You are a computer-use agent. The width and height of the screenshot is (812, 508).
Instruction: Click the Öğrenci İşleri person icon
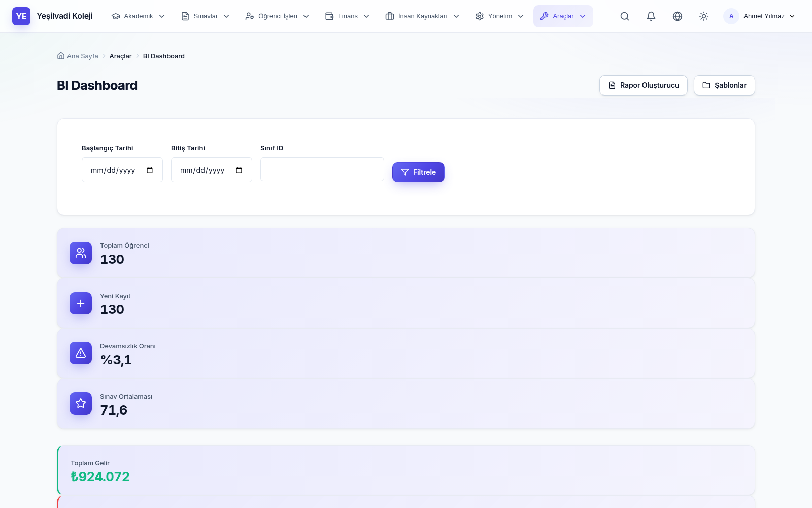click(x=250, y=16)
